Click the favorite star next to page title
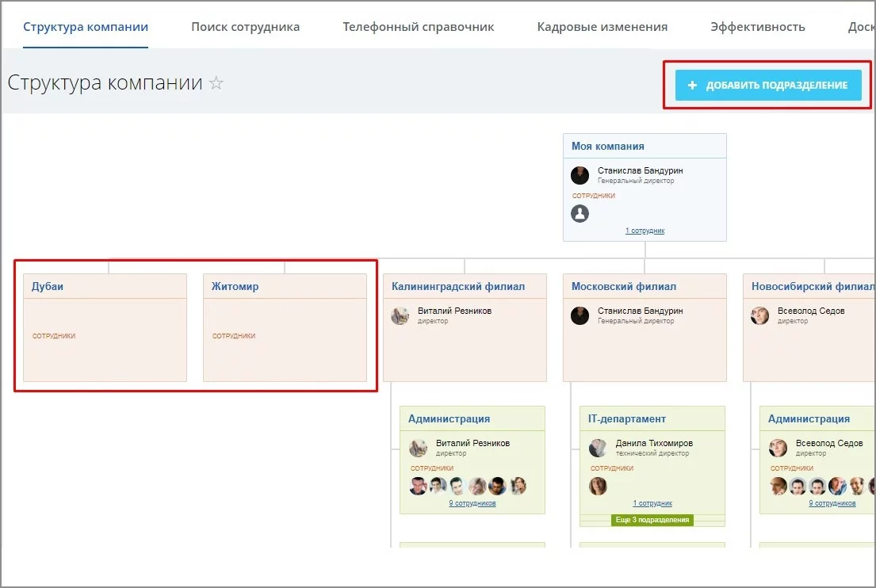 click(216, 83)
